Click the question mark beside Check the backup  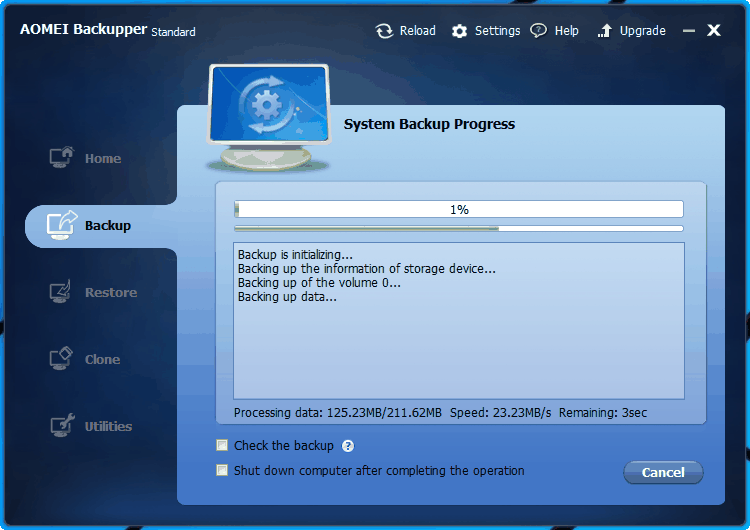[x=348, y=446]
